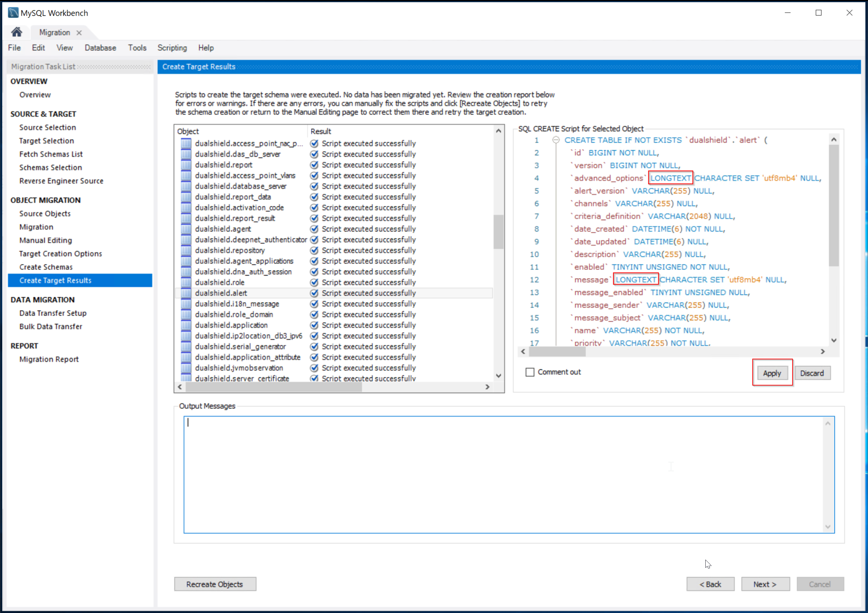Viewport: 868px width, 613px height.
Task: Click SQL script horizontal scrollbar thumb
Action: 557,352
